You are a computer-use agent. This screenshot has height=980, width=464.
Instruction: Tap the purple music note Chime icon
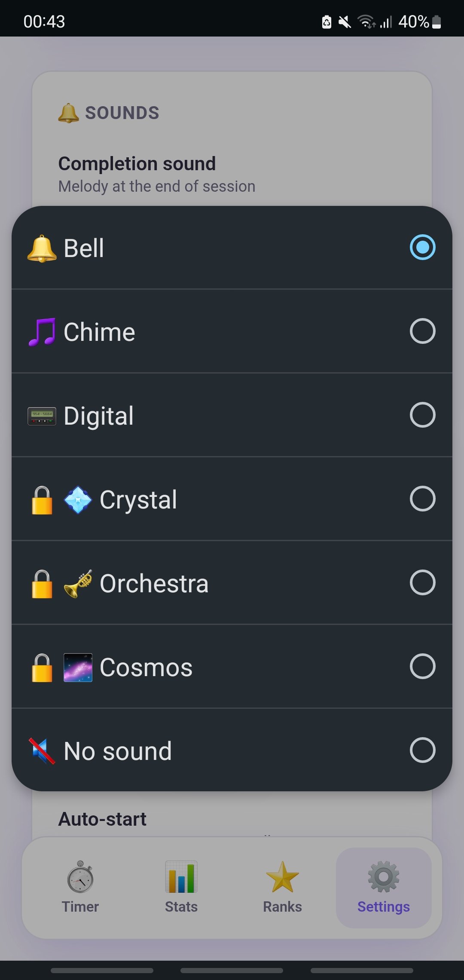pos(42,332)
